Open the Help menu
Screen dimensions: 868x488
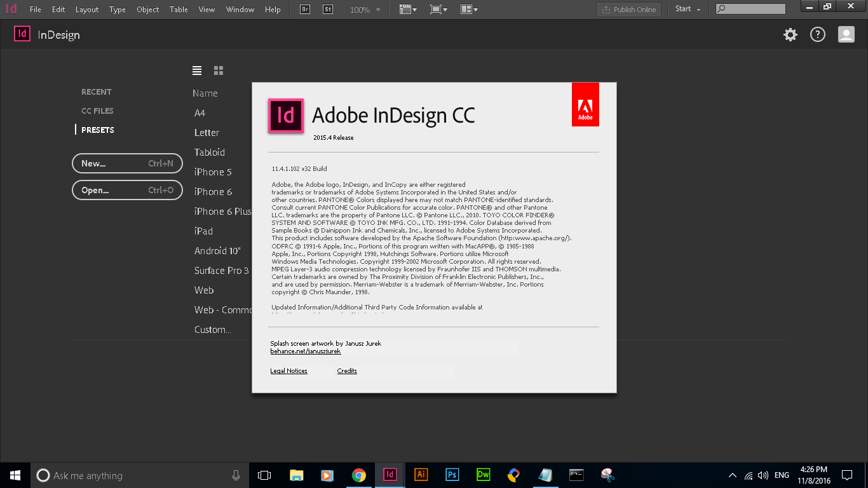273,10
